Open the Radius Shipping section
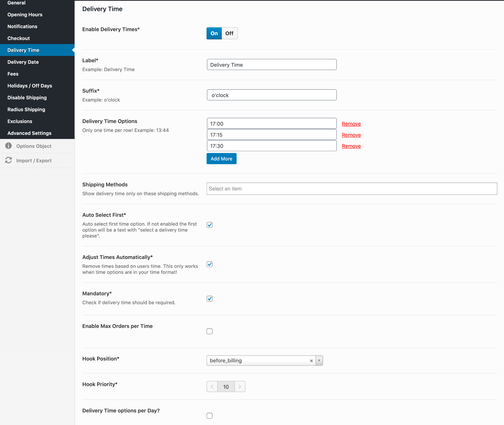This screenshot has height=425, width=504. (x=37, y=109)
